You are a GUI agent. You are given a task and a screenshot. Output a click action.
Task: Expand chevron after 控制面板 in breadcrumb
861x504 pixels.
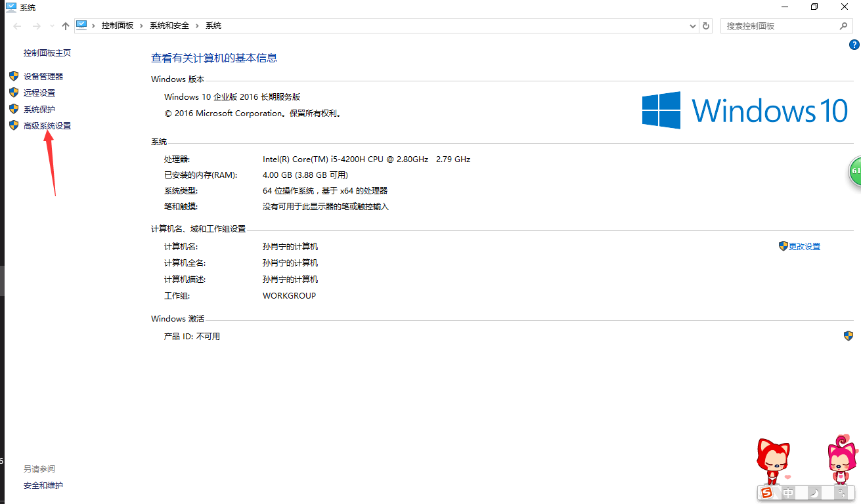141,26
